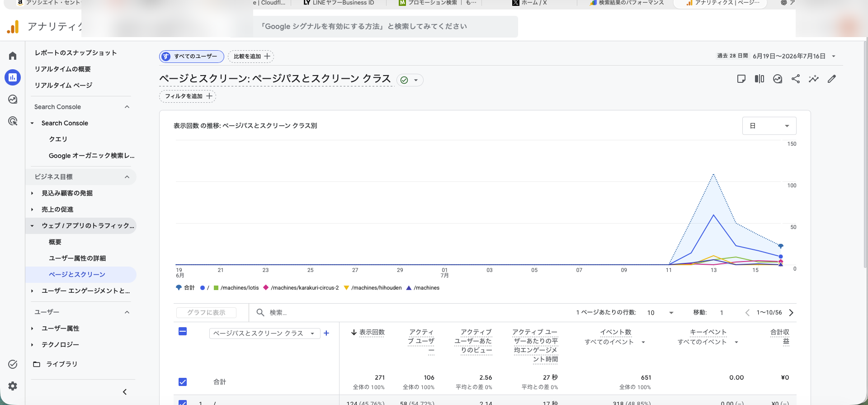
Task: Click the plus icon on 比較を追加 chip
Action: pyautogui.click(x=267, y=56)
